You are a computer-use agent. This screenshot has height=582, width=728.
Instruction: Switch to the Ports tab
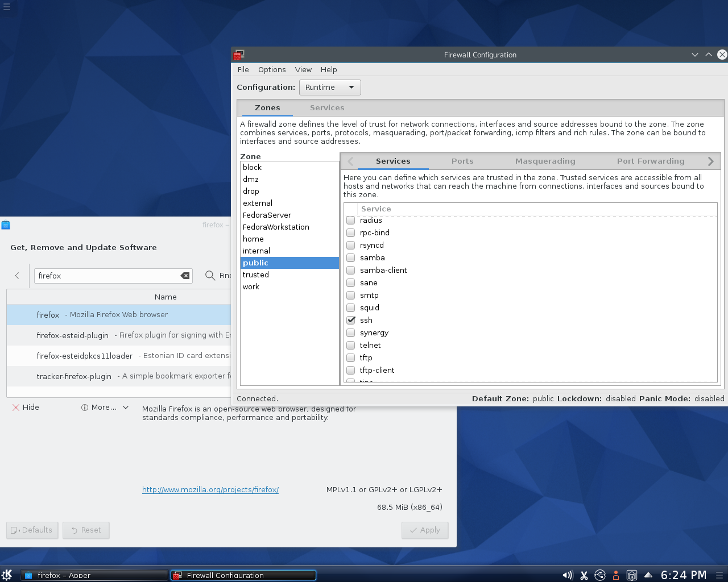click(x=462, y=161)
